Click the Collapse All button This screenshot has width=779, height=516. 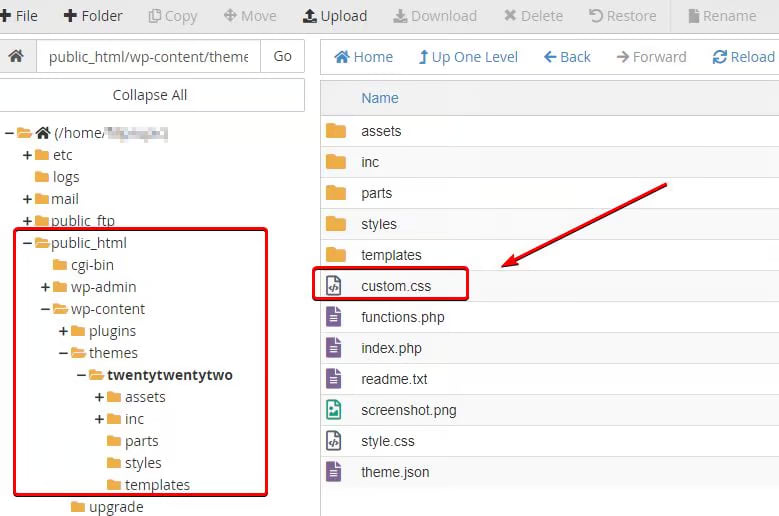(x=150, y=95)
